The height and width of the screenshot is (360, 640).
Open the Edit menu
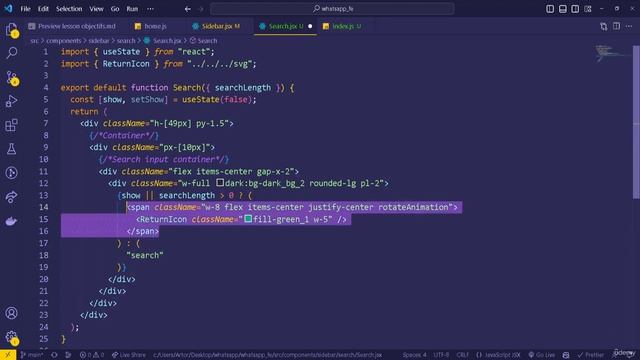[43, 9]
